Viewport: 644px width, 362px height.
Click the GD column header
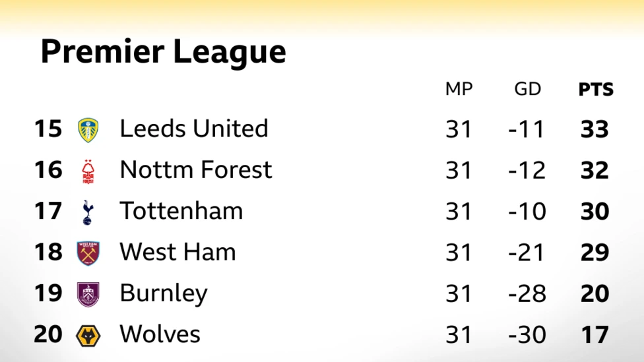(x=527, y=89)
